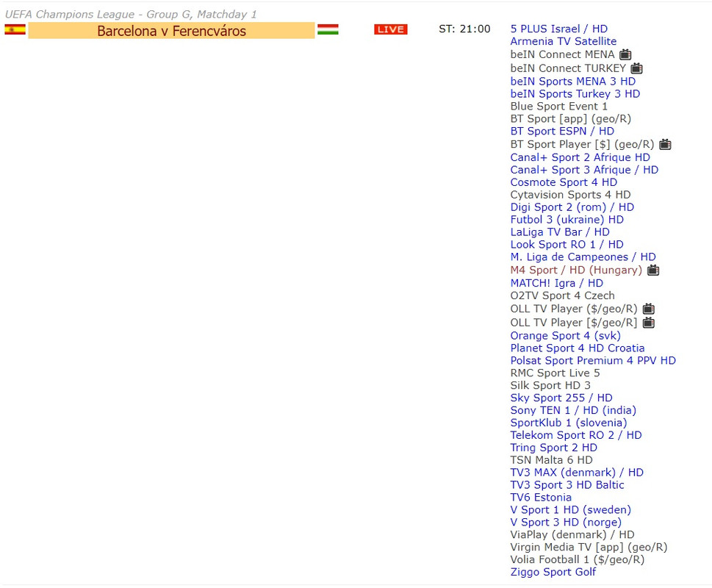Open Telekom Sport RO 2 / HD link

576,435
